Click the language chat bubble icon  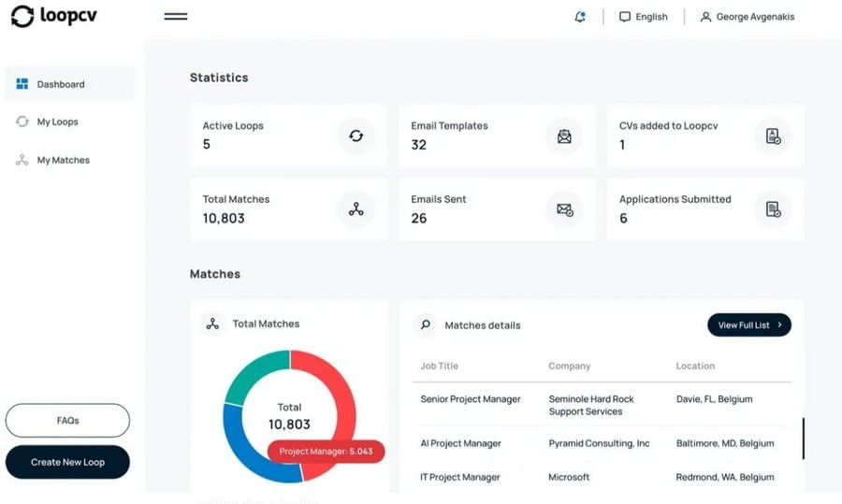625,17
